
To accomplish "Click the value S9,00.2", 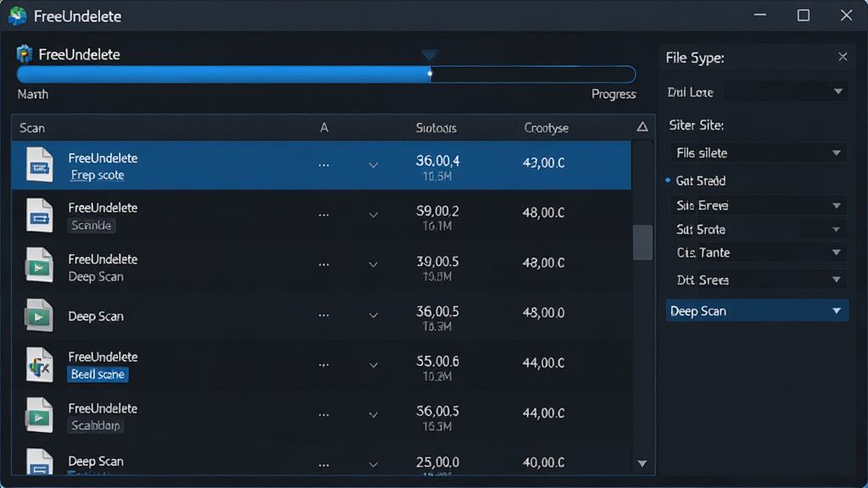I will click(437, 211).
